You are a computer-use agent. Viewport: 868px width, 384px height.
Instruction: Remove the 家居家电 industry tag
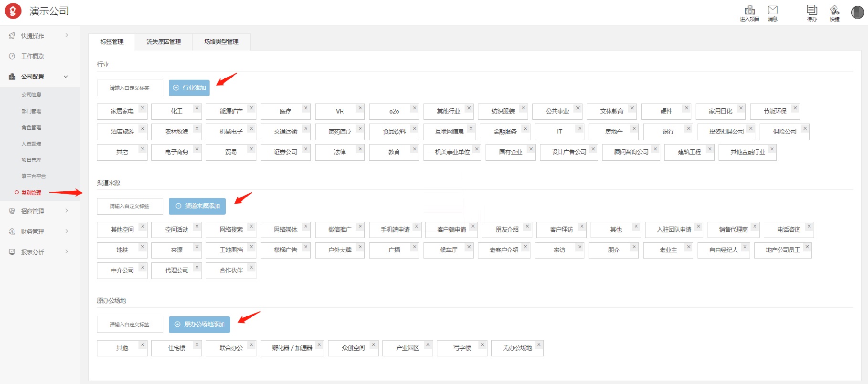coord(142,108)
